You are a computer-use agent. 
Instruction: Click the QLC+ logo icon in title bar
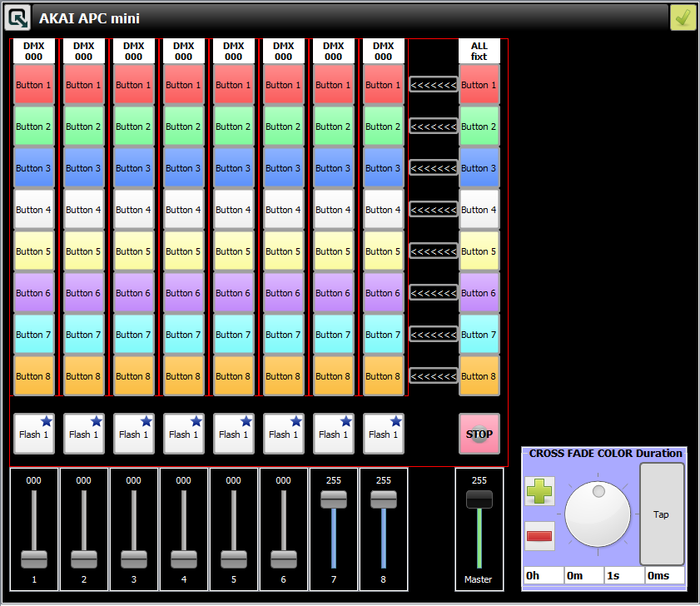pyautogui.click(x=17, y=17)
